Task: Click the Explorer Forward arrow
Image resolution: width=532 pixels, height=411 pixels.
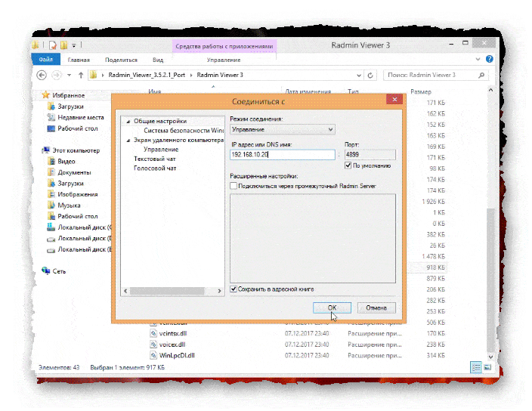Action: point(57,75)
